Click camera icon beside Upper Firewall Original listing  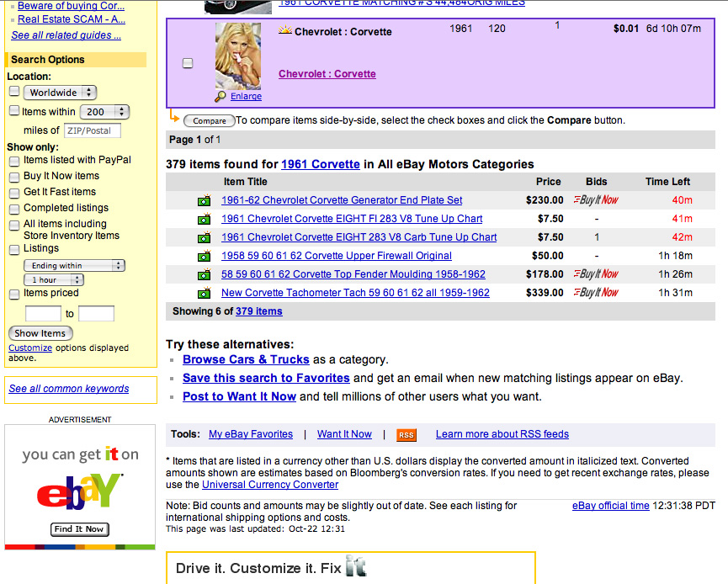(x=203, y=257)
